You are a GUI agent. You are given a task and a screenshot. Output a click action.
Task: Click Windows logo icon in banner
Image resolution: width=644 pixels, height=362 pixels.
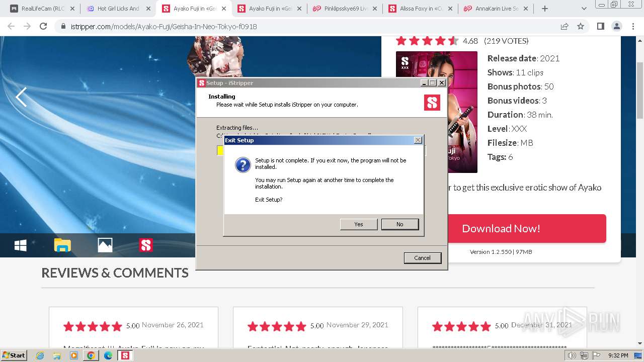pos(20,245)
